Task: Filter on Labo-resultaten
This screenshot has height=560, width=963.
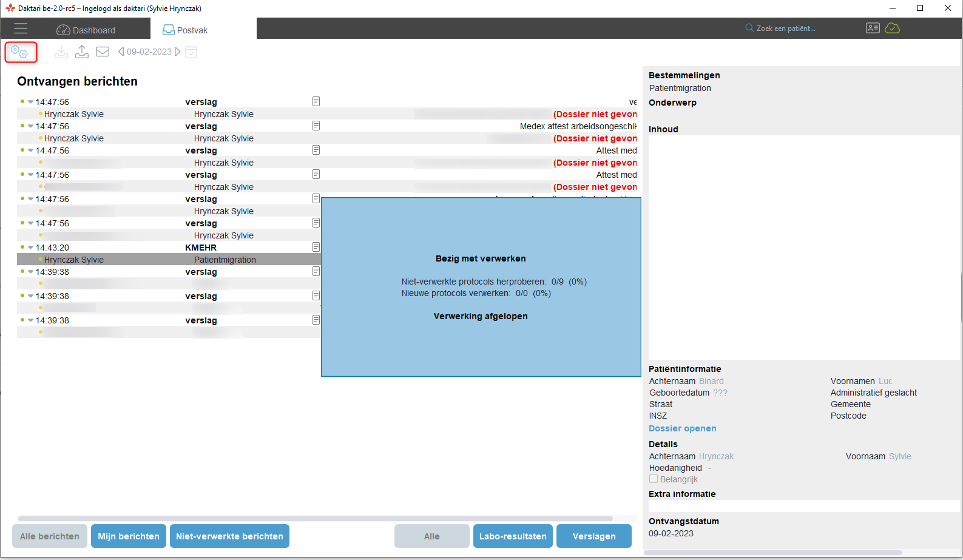Action: [x=513, y=536]
